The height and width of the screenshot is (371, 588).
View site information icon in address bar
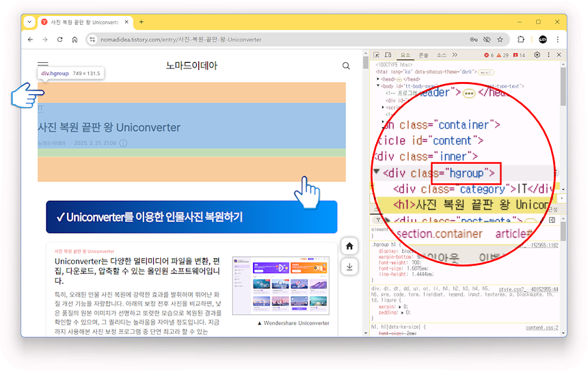click(92, 40)
